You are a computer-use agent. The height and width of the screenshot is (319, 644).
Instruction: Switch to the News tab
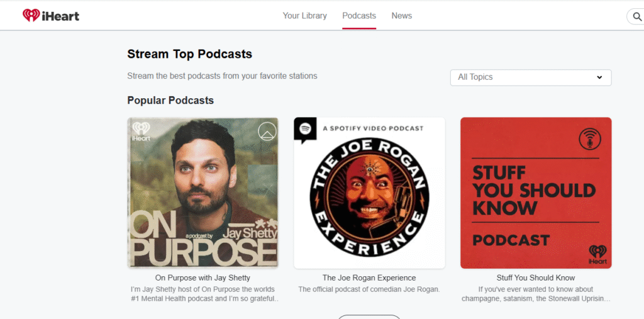[401, 16]
